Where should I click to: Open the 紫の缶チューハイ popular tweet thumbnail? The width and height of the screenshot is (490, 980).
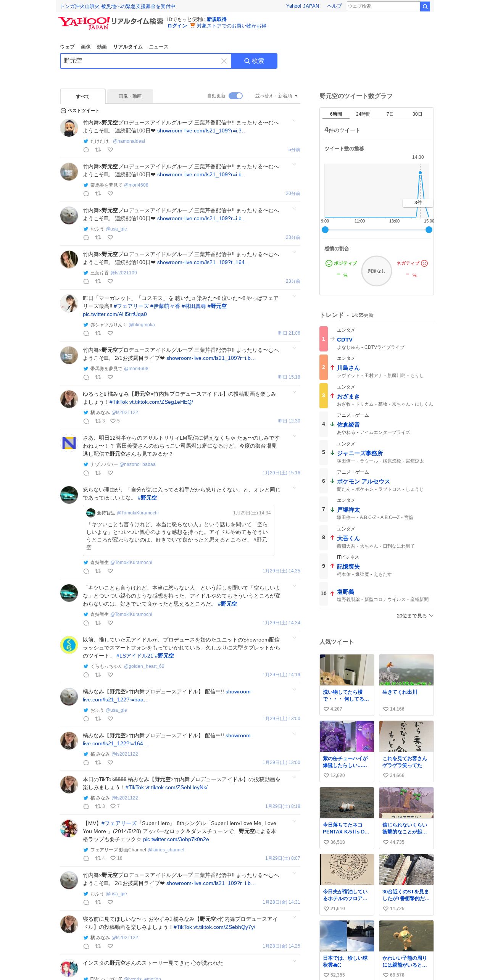[347, 737]
